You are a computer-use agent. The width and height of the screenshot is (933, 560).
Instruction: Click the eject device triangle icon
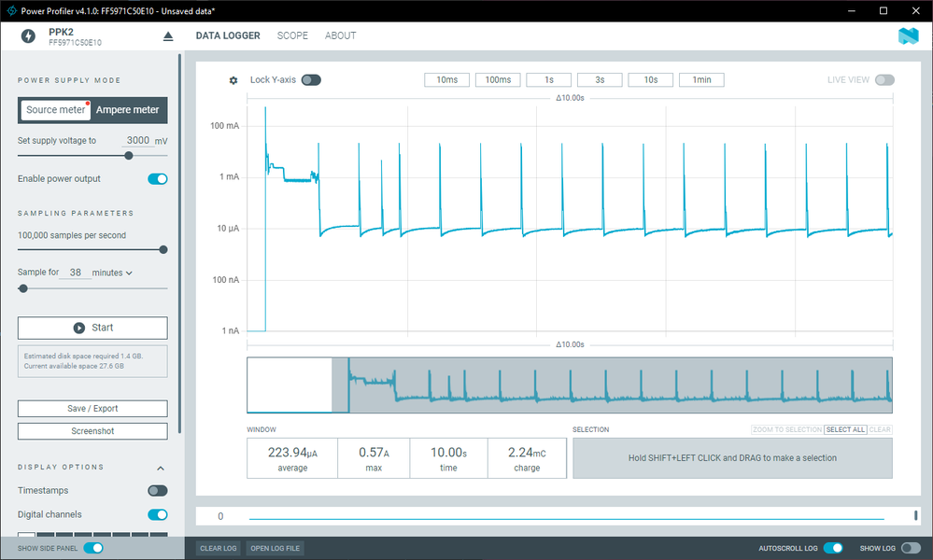168,36
